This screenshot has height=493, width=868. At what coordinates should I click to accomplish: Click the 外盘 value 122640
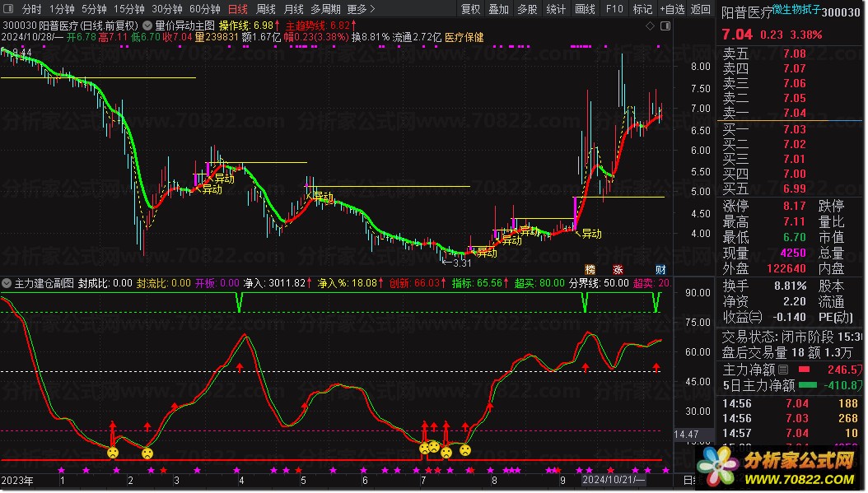point(786,268)
